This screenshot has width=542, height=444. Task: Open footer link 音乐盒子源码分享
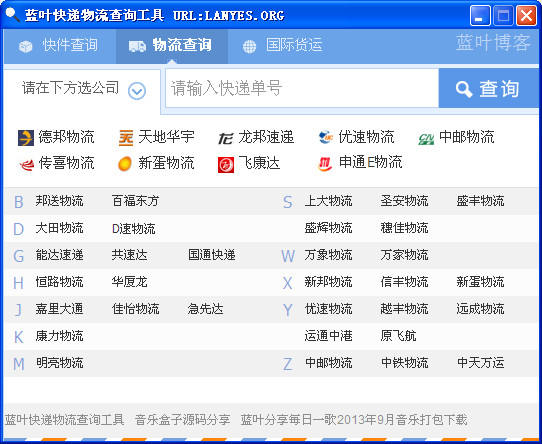183,420
